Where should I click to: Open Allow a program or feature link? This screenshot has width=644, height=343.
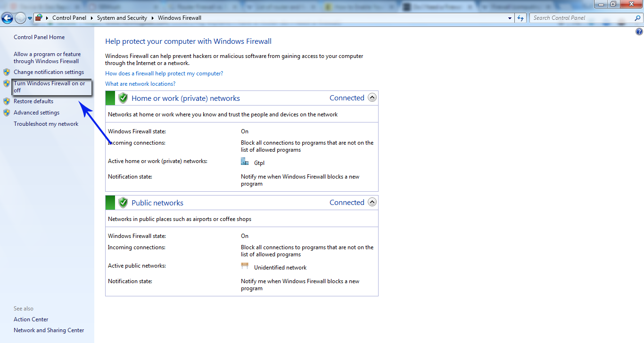coord(47,57)
